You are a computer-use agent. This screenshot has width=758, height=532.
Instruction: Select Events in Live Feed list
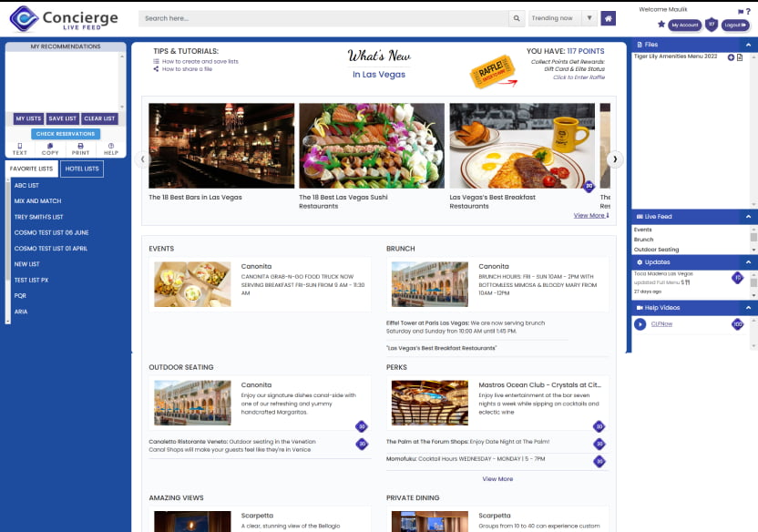(642, 230)
